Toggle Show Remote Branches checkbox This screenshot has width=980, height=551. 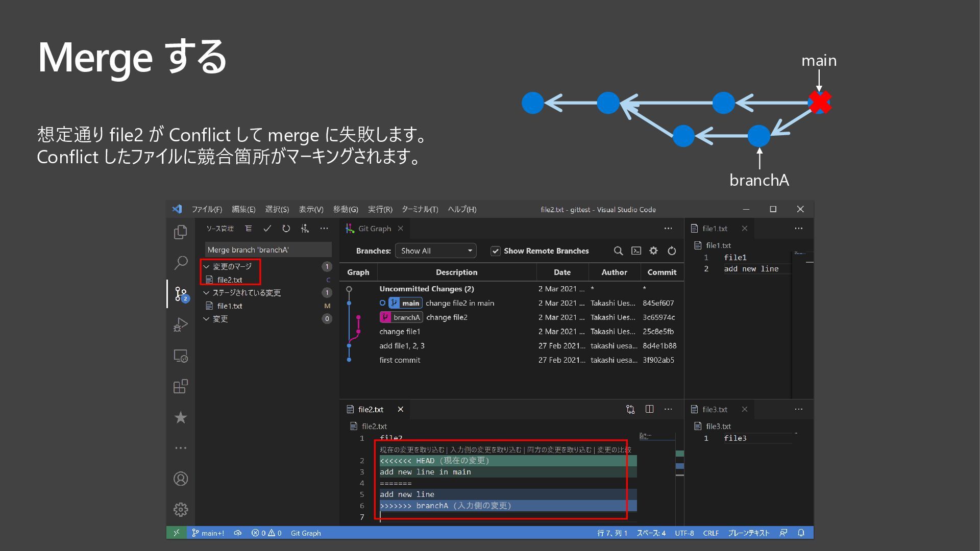coord(495,251)
